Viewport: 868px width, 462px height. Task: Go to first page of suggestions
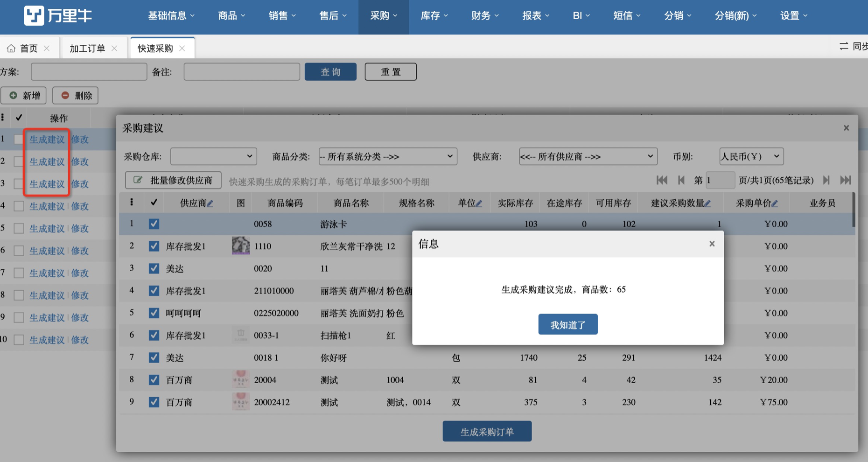(x=662, y=180)
